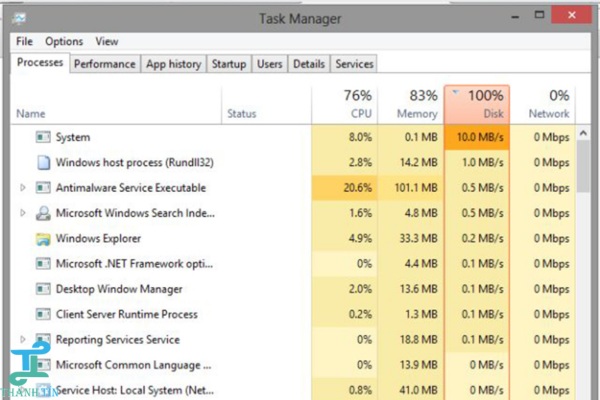
Task: Click the 20.6% CPU value
Action: 357,188
